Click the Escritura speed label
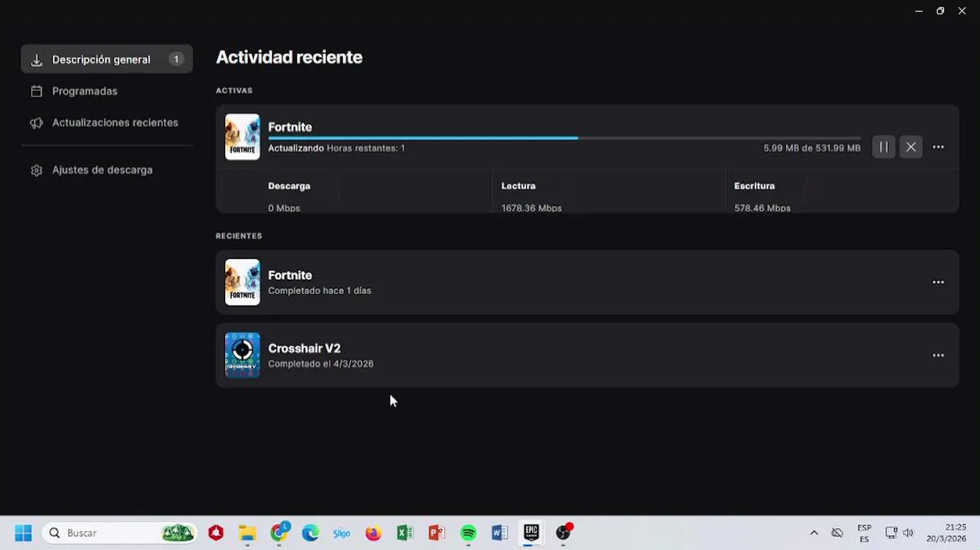The image size is (980, 550). coord(754,186)
